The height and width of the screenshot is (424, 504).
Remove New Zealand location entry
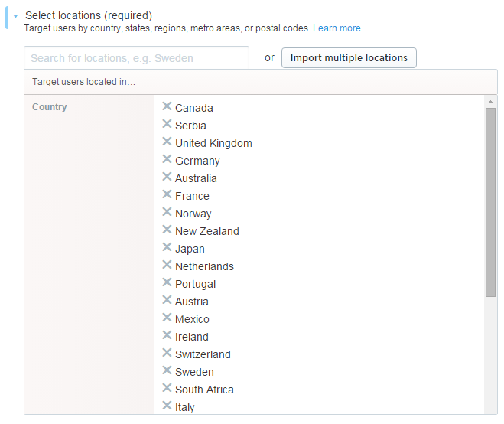pos(167,230)
